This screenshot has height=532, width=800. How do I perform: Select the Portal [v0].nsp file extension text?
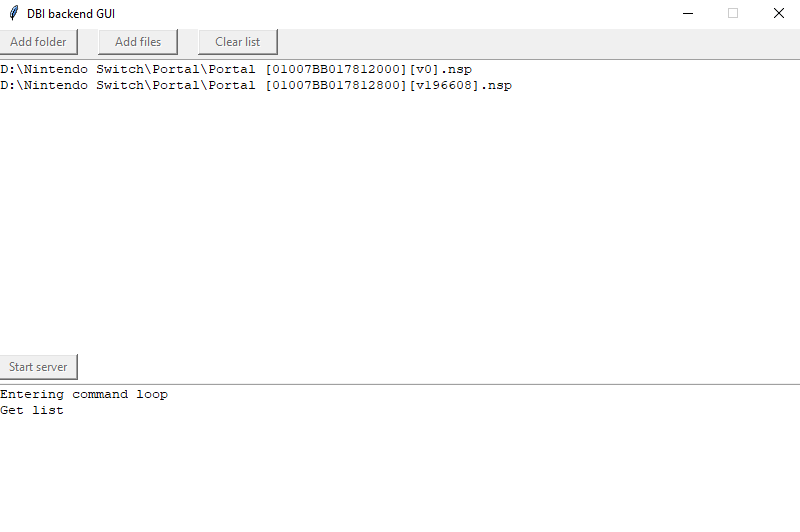(x=456, y=70)
